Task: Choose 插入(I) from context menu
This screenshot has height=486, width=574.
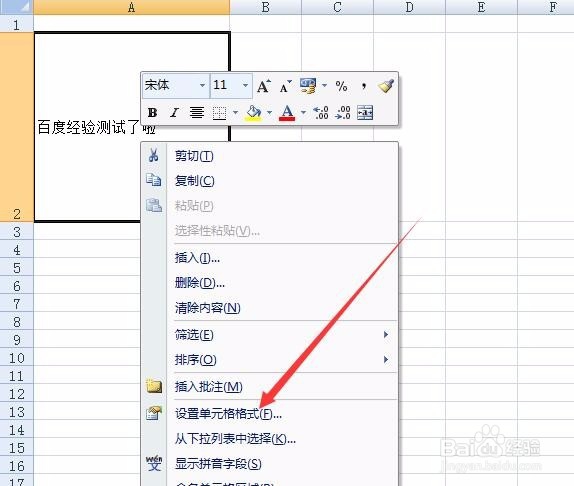Action: click(x=270, y=258)
